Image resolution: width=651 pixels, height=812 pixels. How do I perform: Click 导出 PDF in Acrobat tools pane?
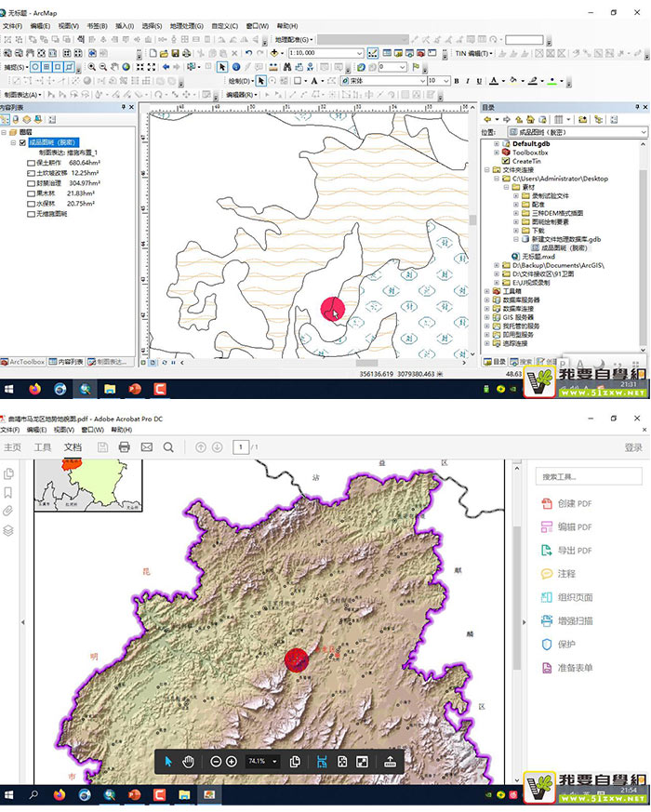(566, 550)
